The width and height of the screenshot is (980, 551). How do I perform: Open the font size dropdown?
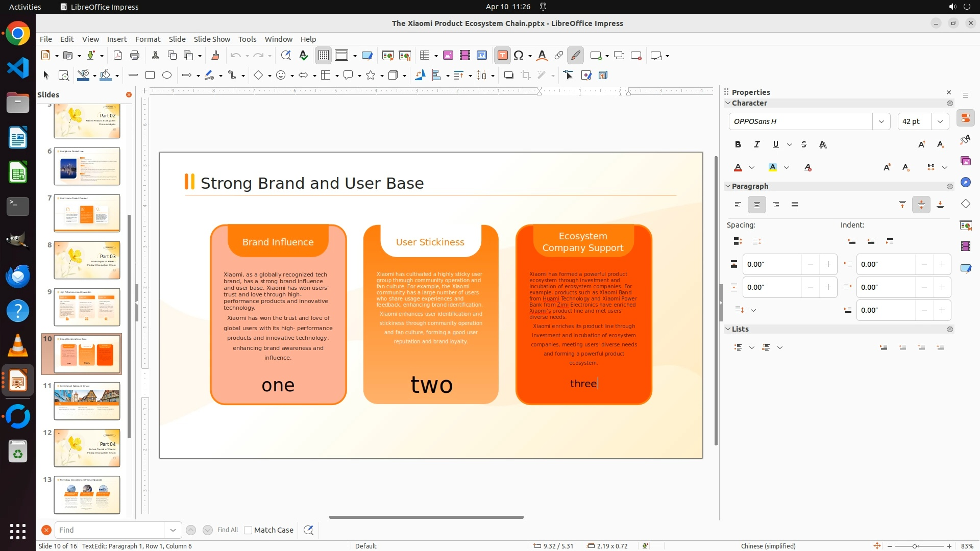coord(940,121)
